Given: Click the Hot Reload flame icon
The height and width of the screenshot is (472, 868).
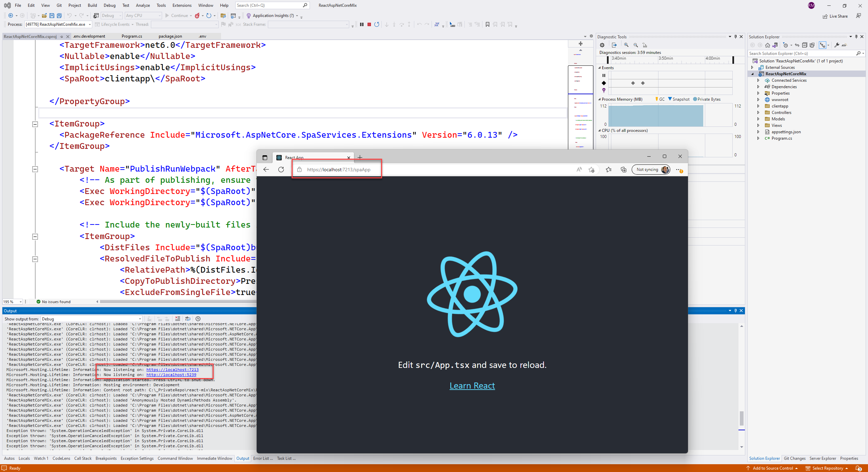Looking at the screenshot, I should (197, 16).
